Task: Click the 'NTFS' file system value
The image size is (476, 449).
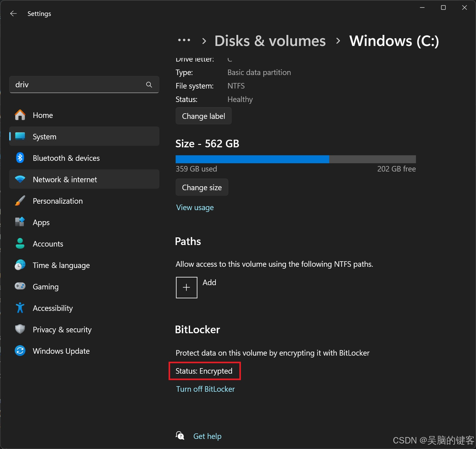Action: pos(236,86)
